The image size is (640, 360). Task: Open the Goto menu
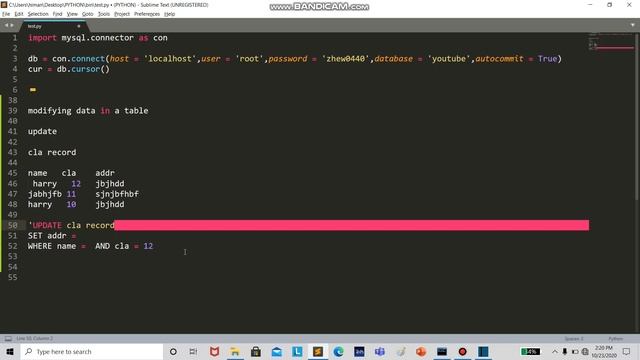pyautogui.click(x=87, y=14)
